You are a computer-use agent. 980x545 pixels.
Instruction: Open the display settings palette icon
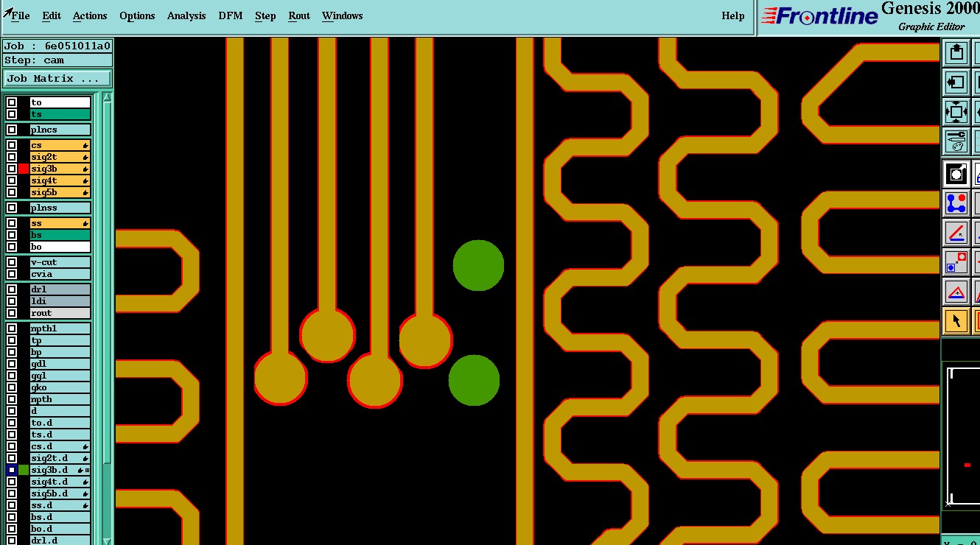(x=956, y=141)
